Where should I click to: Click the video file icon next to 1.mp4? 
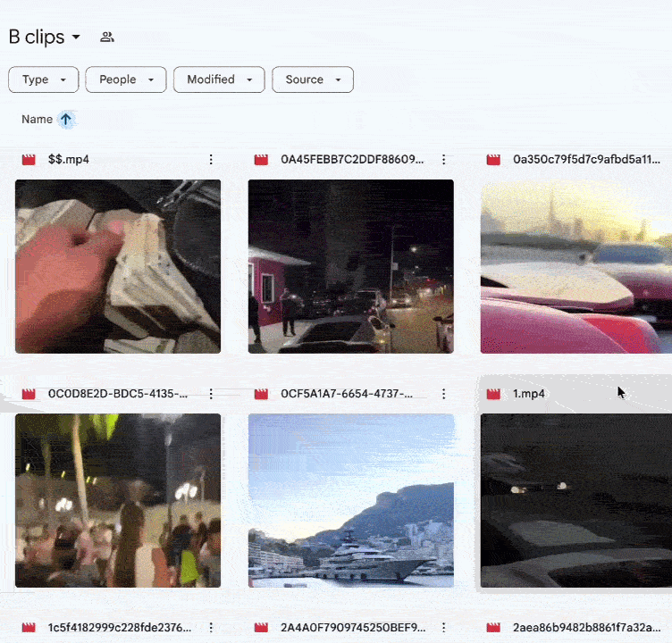tap(493, 394)
